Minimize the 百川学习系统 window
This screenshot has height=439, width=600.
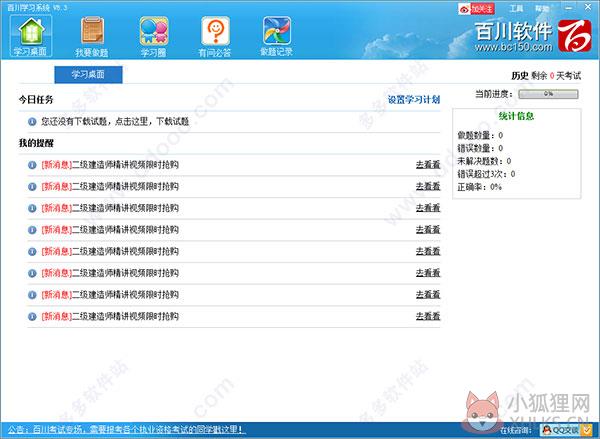tap(569, 8)
